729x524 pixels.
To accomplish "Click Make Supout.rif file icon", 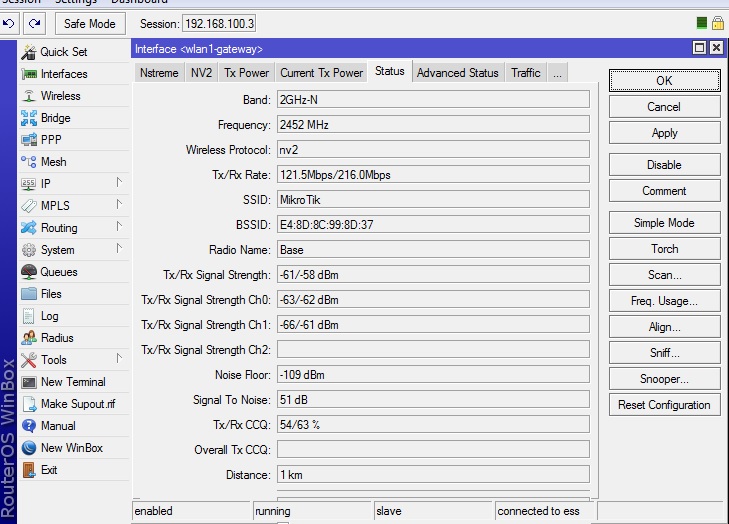I will coord(29,404).
